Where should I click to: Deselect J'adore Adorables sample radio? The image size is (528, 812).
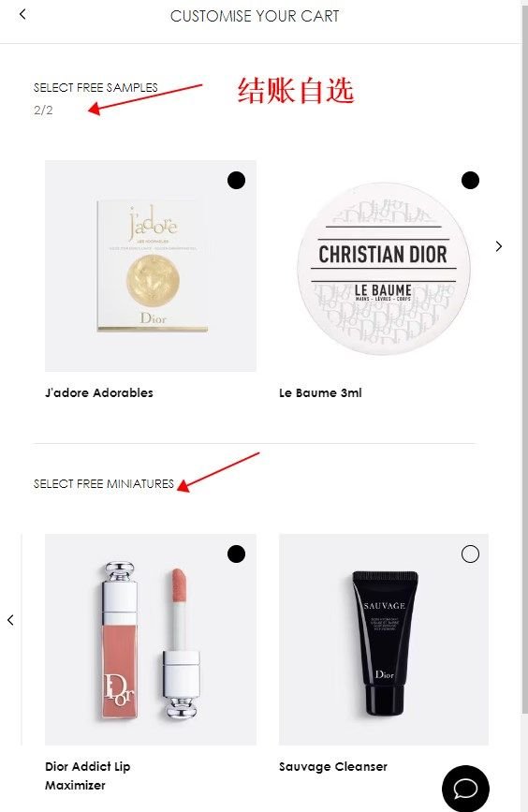point(236,180)
